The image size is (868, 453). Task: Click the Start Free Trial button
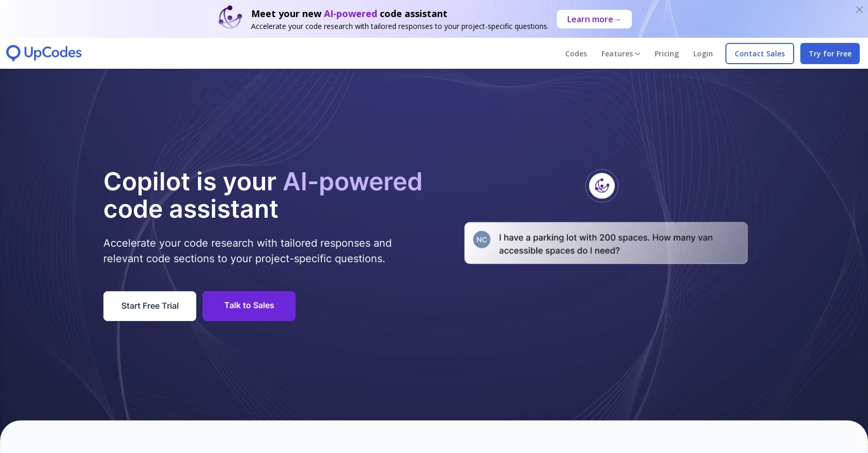coord(150,306)
